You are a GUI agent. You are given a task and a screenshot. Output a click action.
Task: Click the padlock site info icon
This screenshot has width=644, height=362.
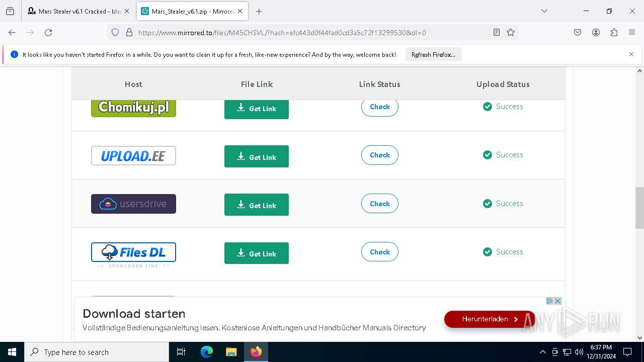pyautogui.click(x=129, y=32)
